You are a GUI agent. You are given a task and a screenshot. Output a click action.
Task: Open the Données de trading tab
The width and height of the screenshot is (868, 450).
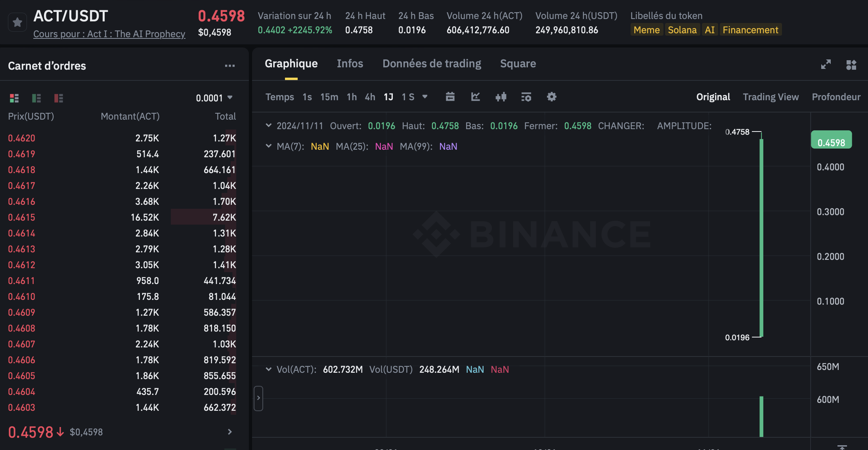point(432,64)
